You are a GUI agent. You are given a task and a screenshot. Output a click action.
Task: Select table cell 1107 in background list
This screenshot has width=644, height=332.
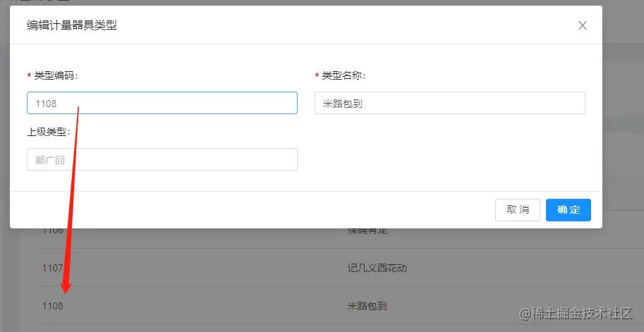click(x=53, y=268)
